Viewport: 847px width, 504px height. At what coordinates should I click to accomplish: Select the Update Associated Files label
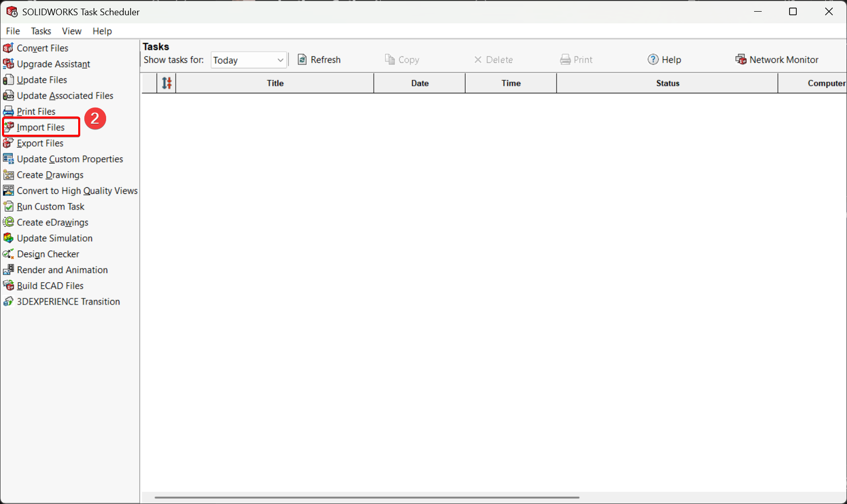65,95
